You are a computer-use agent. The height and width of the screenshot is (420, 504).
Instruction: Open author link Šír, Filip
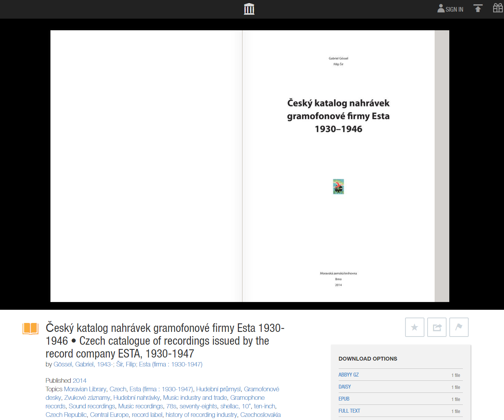pos(126,364)
